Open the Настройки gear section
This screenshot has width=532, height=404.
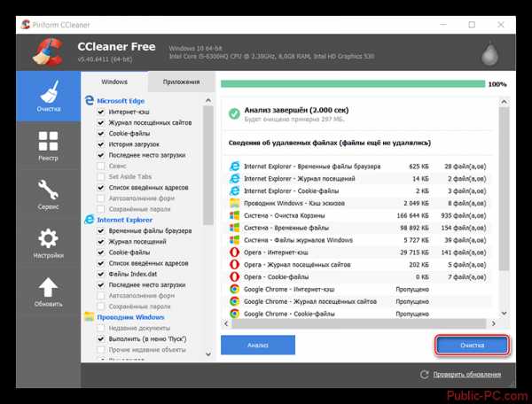tap(48, 244)
